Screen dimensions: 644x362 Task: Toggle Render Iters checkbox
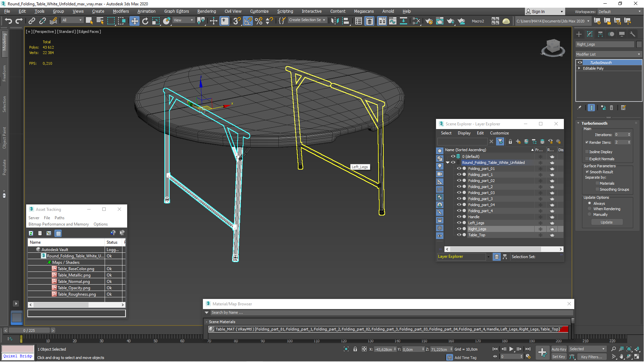point(587,142)
